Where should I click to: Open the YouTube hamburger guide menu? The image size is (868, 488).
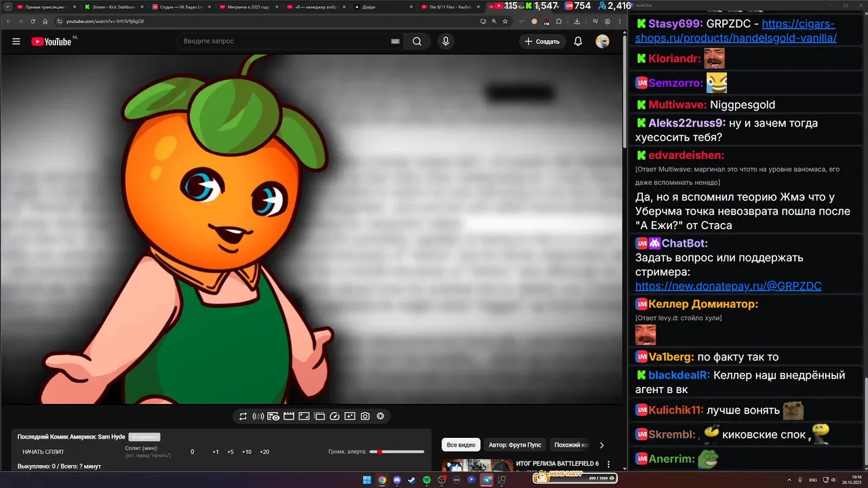[16, 41]
